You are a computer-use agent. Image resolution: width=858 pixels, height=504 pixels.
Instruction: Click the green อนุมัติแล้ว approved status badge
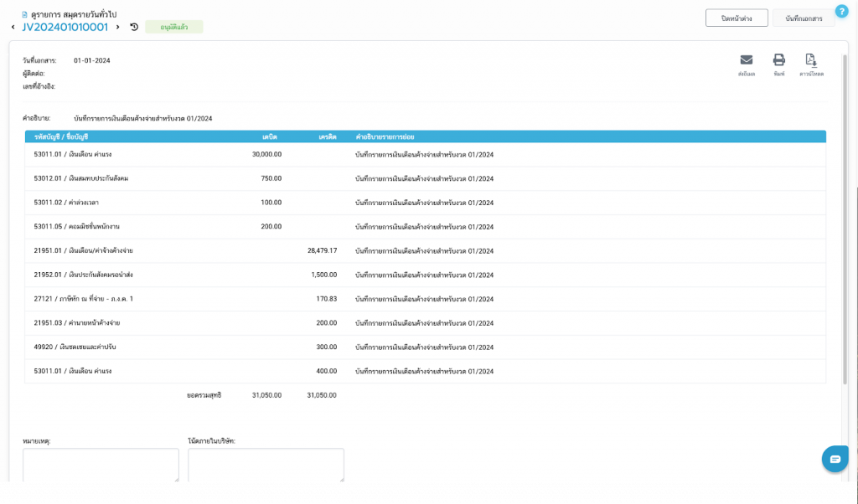click(173, 27)
